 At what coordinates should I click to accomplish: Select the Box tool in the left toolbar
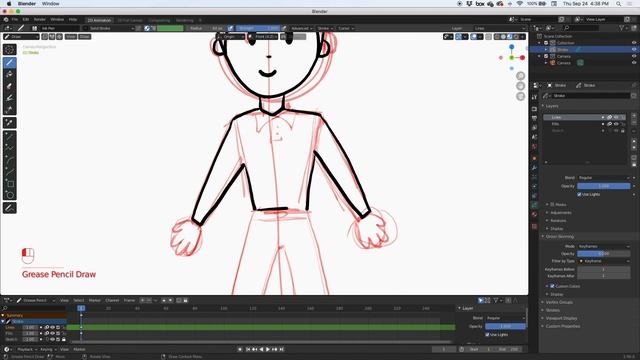click(x=9, y=184)
